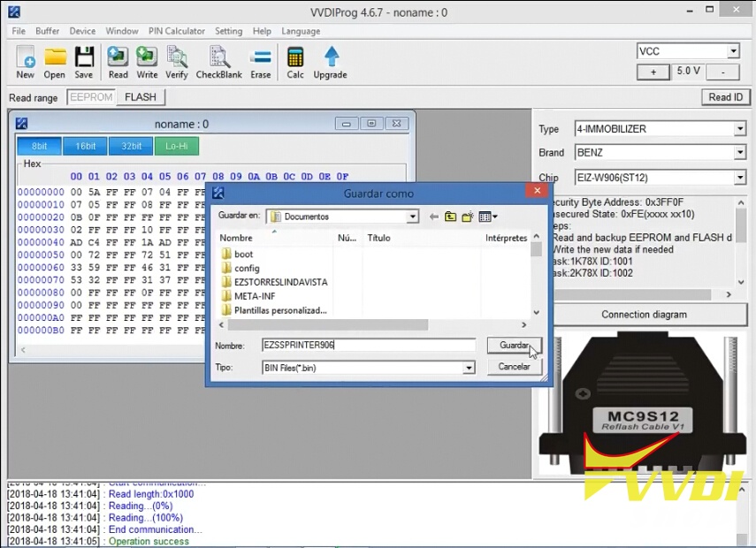Click the Cancelar button
The height and width of the screenshot is (548, 756).
pyautogui.click(x=514, y=367)
